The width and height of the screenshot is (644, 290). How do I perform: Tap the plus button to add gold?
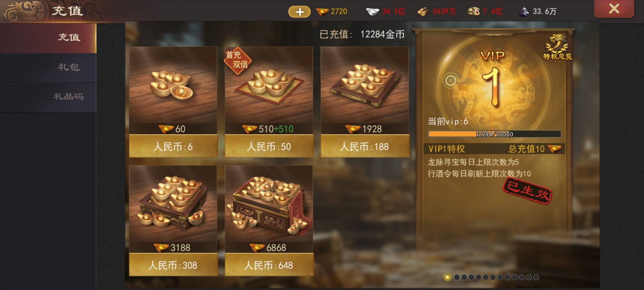click(299, 12)
